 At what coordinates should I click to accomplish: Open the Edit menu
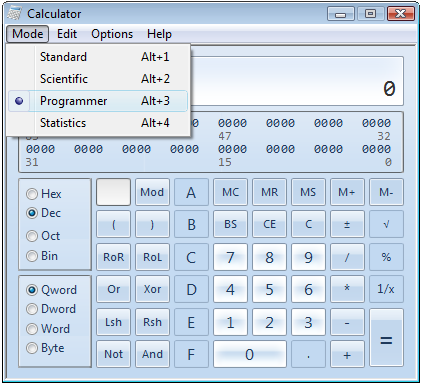click(x=67, y=34)
